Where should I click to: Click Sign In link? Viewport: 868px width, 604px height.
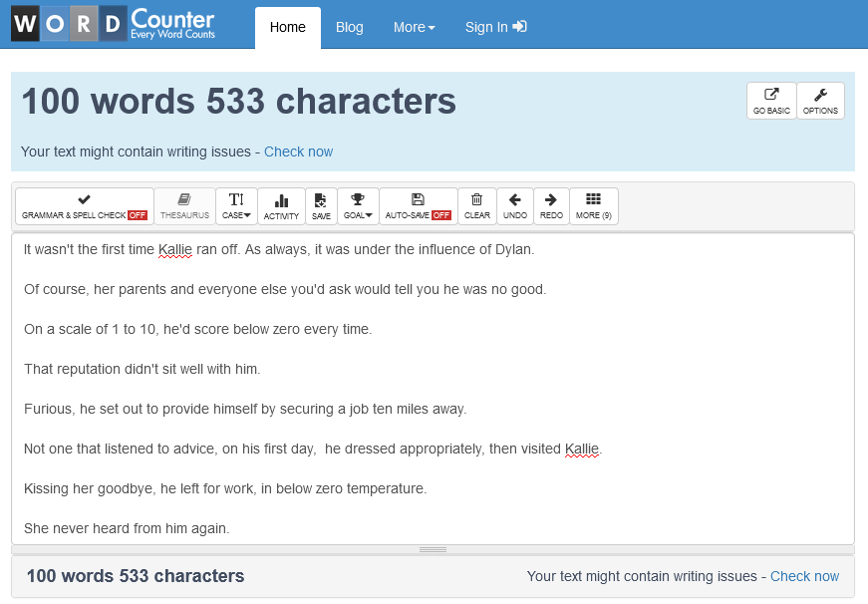[x=495, y=27]
